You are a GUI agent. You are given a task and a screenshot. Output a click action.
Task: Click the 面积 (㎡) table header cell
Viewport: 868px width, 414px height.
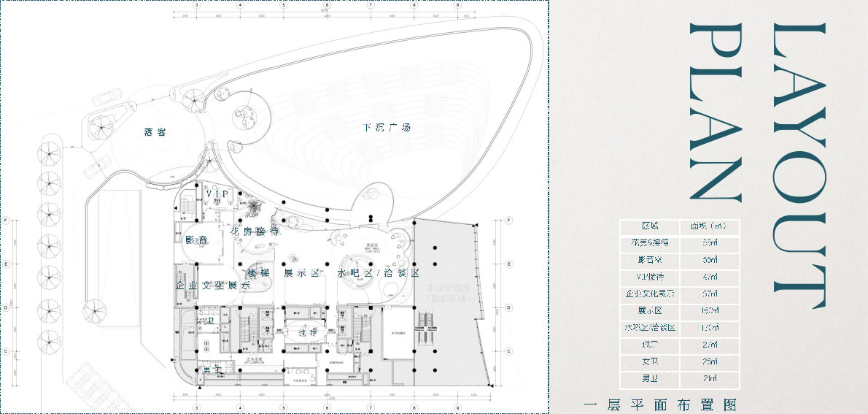tap(709, 226)
